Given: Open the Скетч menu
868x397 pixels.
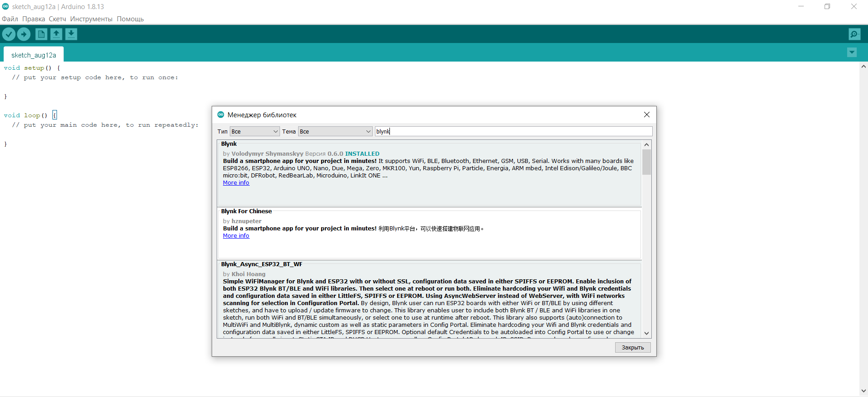Looking at the screenshot, I should click(57, 19).
